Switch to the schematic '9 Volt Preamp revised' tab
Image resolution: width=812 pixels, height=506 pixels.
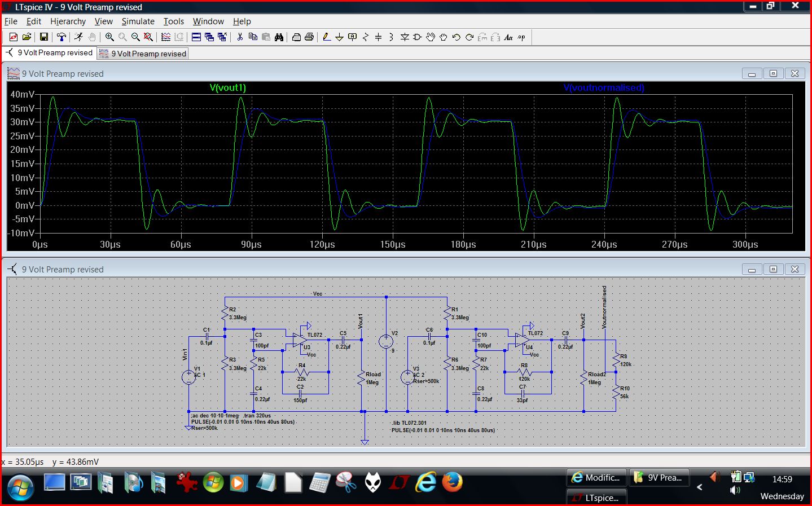coord(50,52)
